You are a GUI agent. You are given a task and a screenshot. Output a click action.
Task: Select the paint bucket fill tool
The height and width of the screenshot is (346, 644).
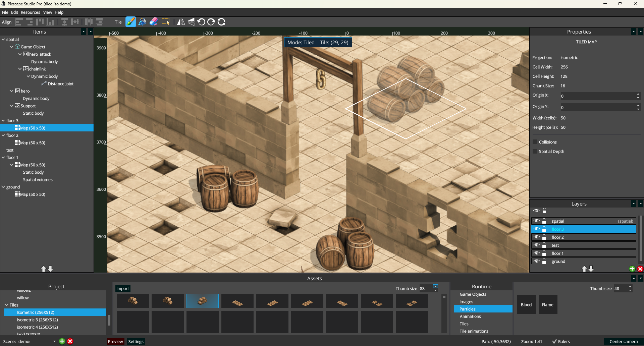coord(142,22)
